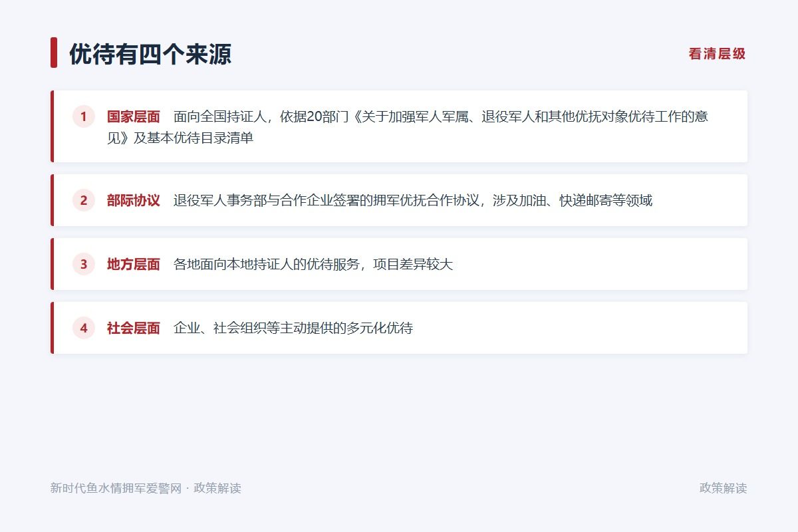Click the text 企业、社会组织等主动提供的多元化优待
798x532 pixels.
point(293,328)
